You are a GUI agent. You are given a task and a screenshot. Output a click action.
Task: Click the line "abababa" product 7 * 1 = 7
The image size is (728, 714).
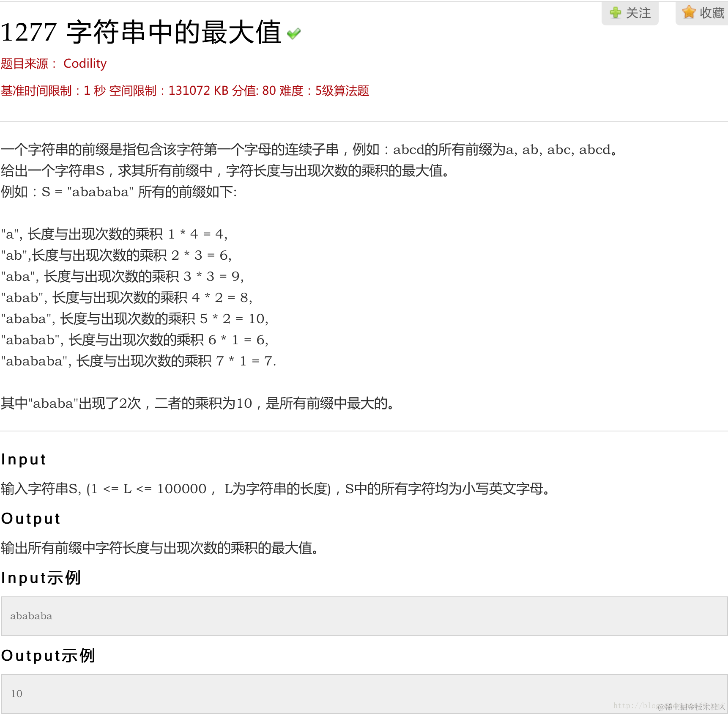[x=139, y=361]
